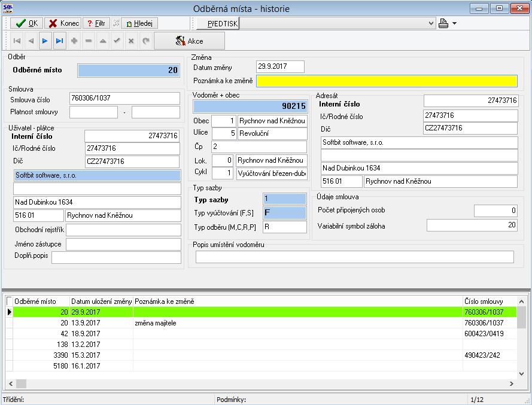This screenshot has width=532, height=405.
Task: Click the grid vertical scrollbar down arrow
Action: (x=521, y=374)
